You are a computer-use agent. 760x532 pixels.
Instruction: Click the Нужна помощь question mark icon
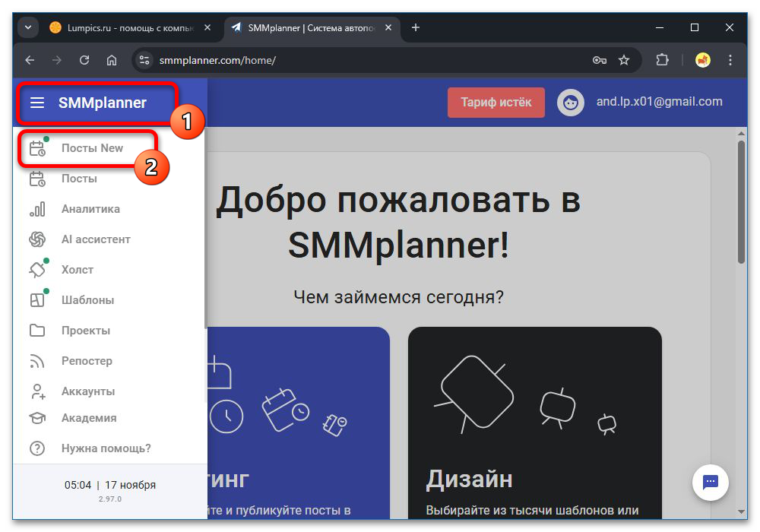37,448
